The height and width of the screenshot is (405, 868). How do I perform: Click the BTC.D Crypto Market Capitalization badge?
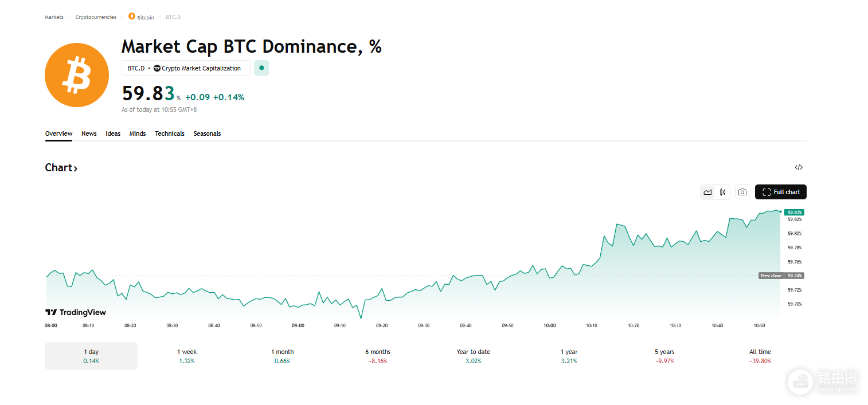186,68
